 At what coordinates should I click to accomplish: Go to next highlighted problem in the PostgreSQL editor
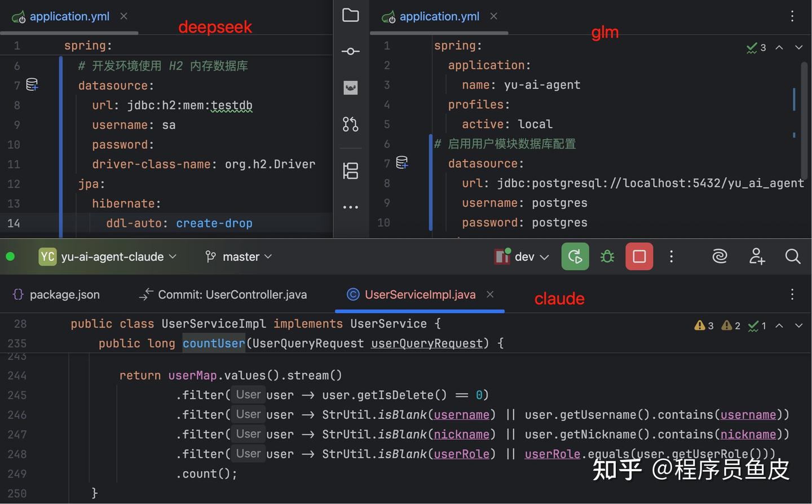coord(798,47)
